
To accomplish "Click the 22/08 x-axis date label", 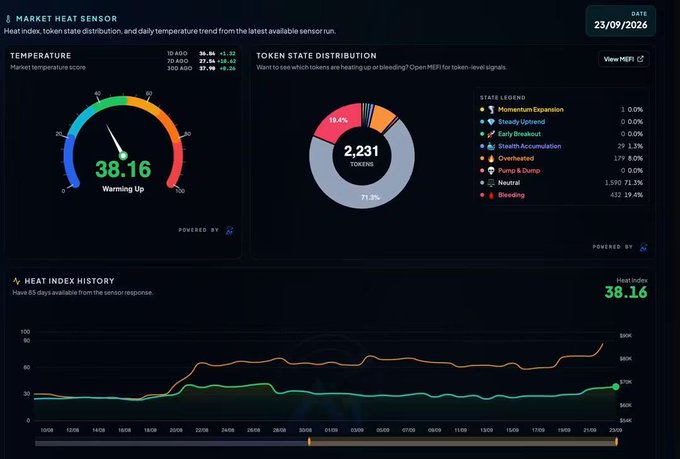I will point(202,430).
